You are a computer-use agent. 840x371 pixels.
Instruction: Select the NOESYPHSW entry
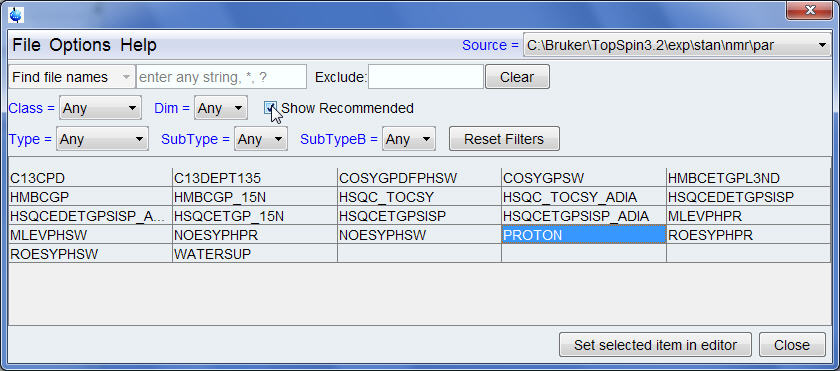(x=419, y=234)
